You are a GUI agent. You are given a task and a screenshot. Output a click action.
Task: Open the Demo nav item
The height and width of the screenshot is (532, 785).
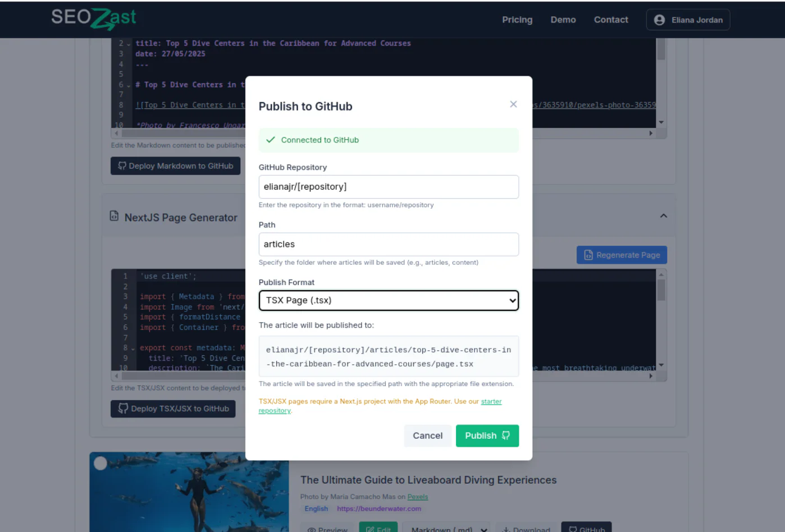point(563,20)
